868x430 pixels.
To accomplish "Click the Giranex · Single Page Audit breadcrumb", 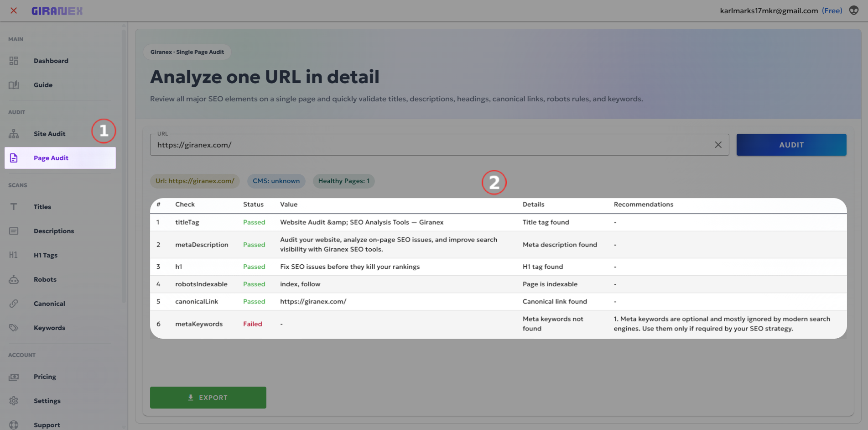I will 187,52.
